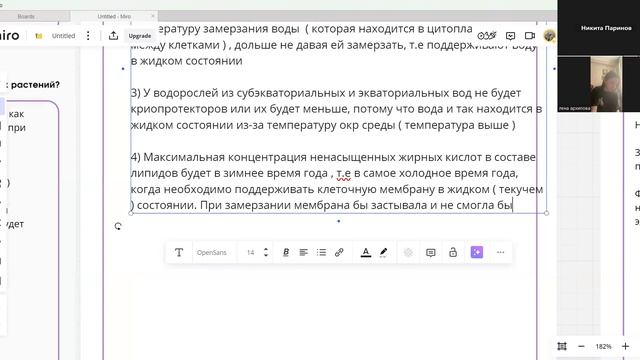Screen dimensions: 640x360
Task: Click the export/share board icon
Action: [x=113, y=36]
